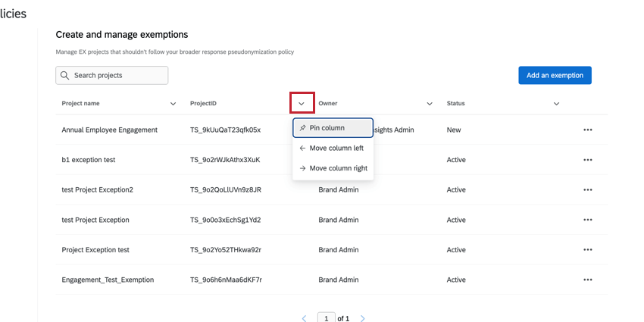The image size is (644, 322).
Task: Open three-dot menu for Engagement_Test_Exemption row
Action: point(587,280)
